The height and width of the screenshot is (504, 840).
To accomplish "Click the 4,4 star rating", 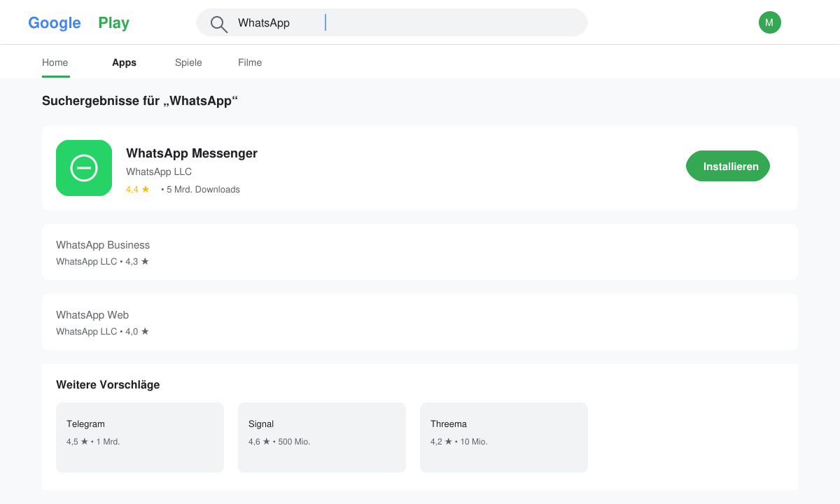I will click(138, 189).
